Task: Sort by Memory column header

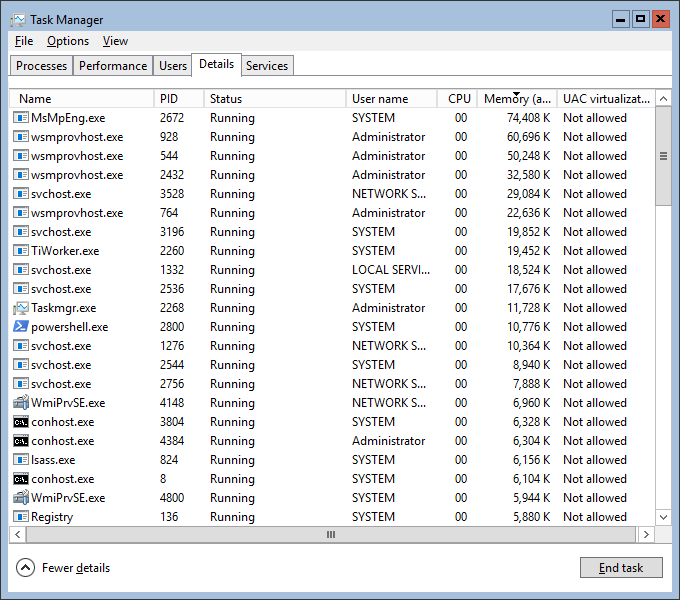Action: pos(517,99)
